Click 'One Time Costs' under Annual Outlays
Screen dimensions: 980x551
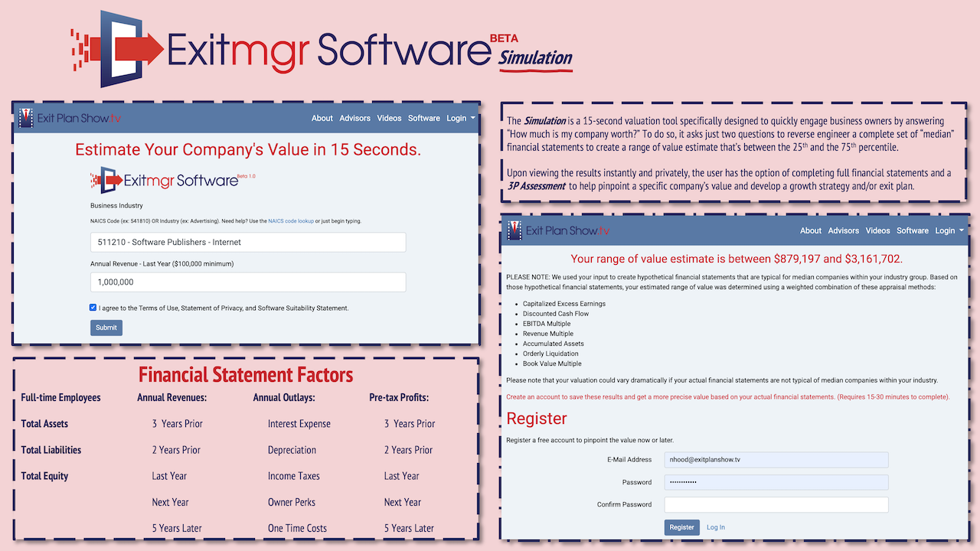coord(297,528)
